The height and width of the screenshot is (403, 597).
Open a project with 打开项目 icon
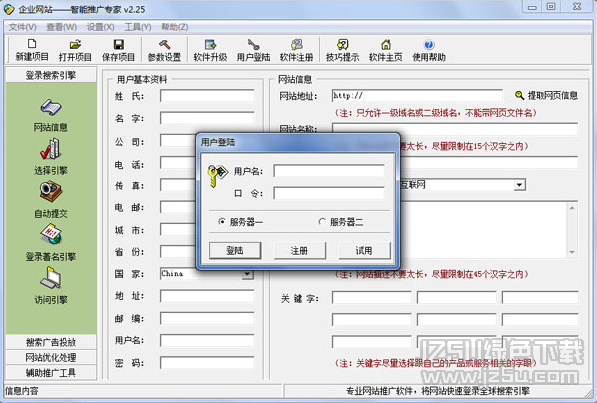(x=75, y=45)
